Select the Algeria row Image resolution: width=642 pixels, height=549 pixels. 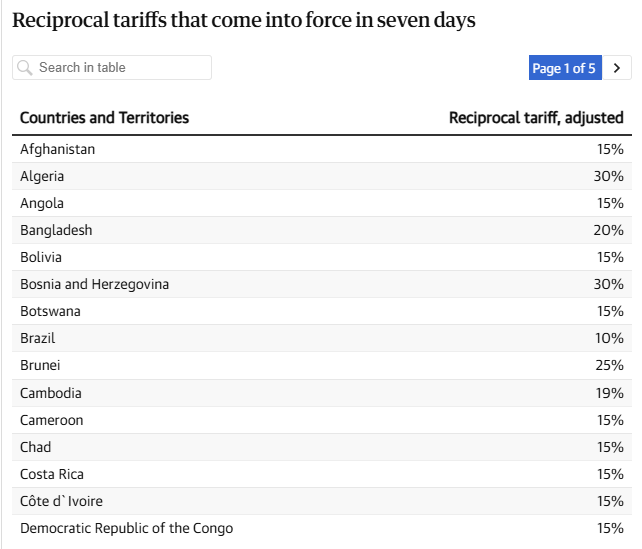click(322, 176)
